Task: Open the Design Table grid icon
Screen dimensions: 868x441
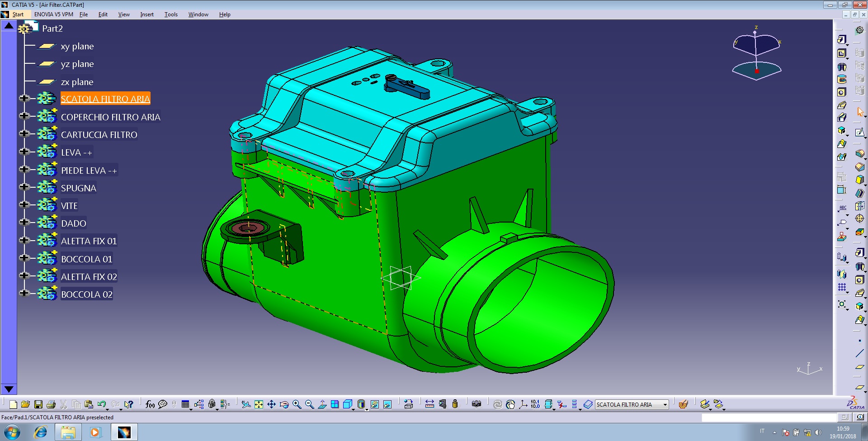Action: [185, 404]
